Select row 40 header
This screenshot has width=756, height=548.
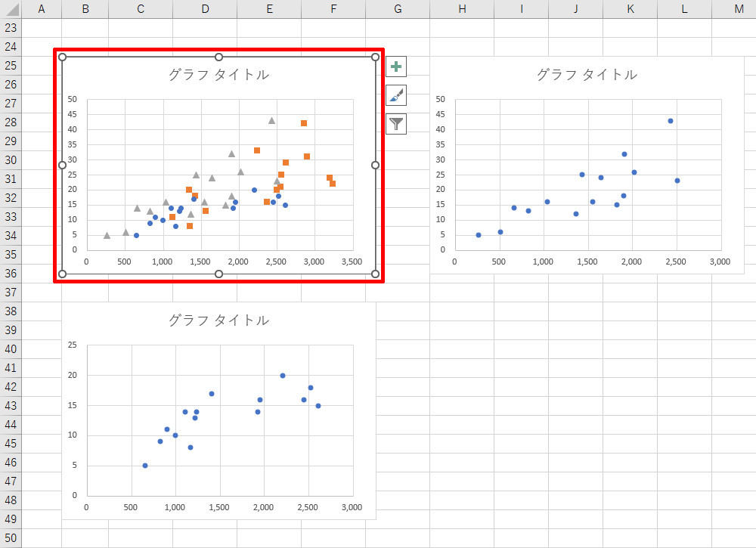click(11, 349)
